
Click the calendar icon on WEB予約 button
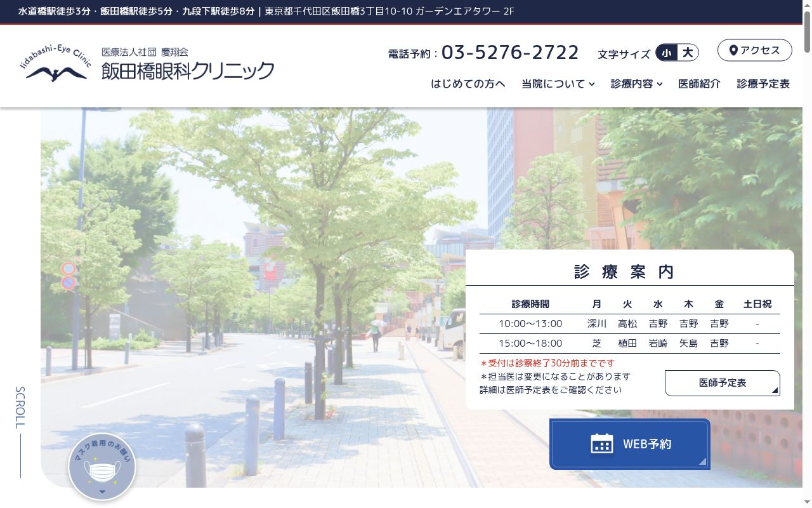click(x=601, y=444)
